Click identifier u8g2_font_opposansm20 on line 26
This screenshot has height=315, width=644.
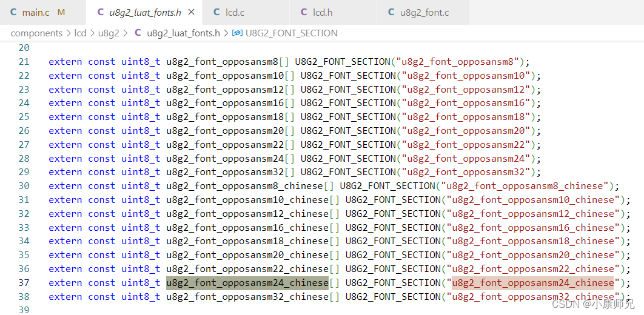coord(225,131)
